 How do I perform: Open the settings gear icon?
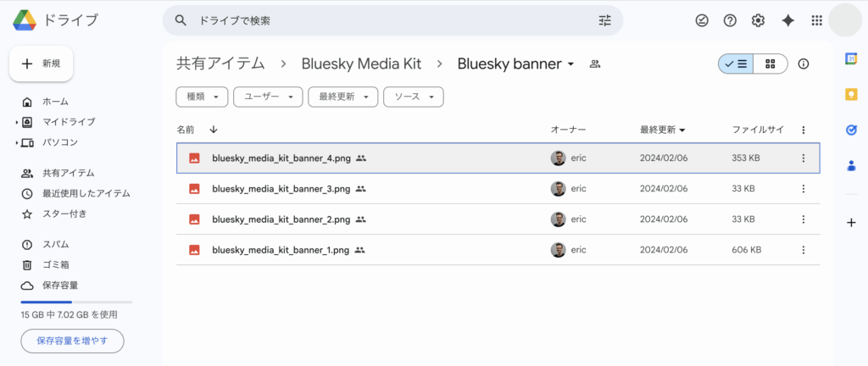(758, 20)
